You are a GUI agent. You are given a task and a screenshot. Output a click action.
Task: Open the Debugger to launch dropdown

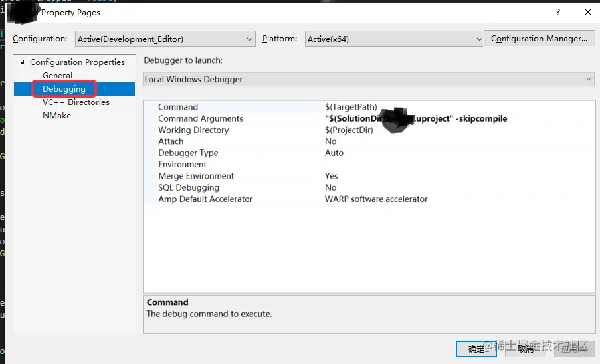(x=369, y=79)
